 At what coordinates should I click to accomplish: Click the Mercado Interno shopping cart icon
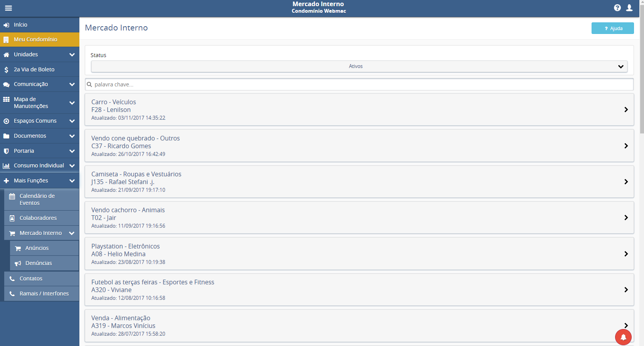[12, 233]
